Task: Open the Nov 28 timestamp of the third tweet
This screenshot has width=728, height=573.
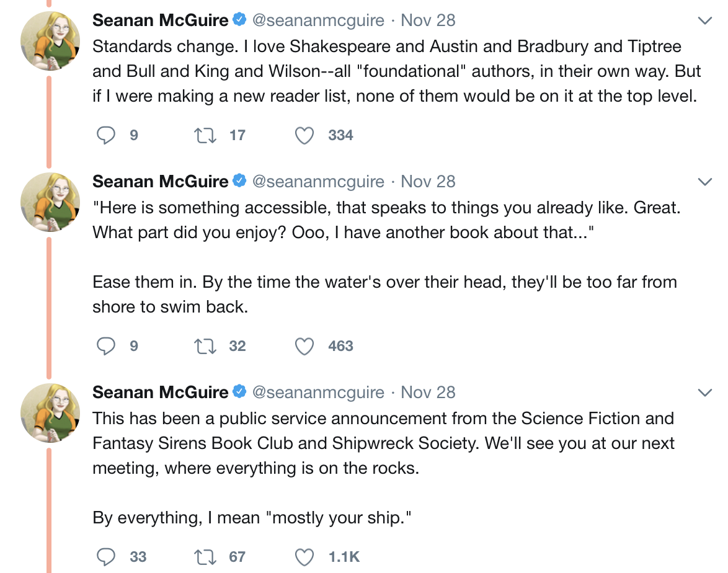Action: point(428,393)
